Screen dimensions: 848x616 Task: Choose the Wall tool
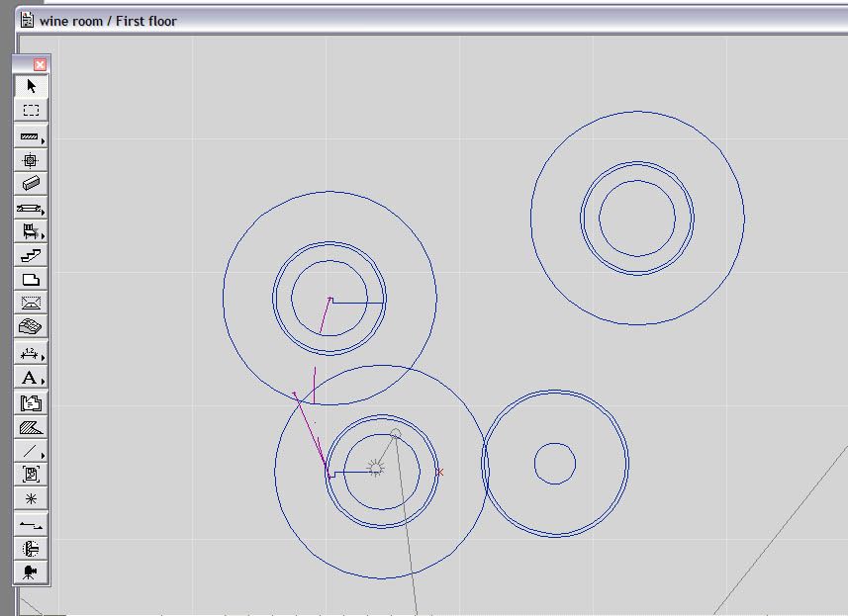[x=31, y=136]
